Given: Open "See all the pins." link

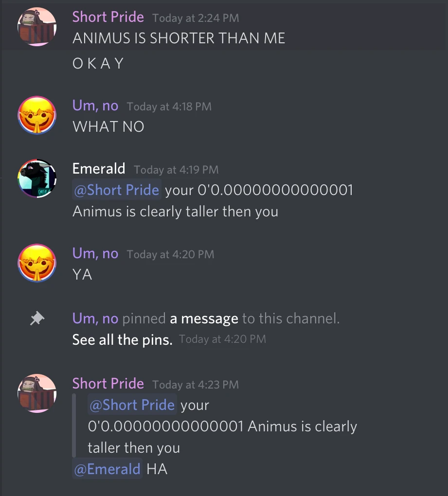Looking at the screenshot, I should [x=123, y=340].
